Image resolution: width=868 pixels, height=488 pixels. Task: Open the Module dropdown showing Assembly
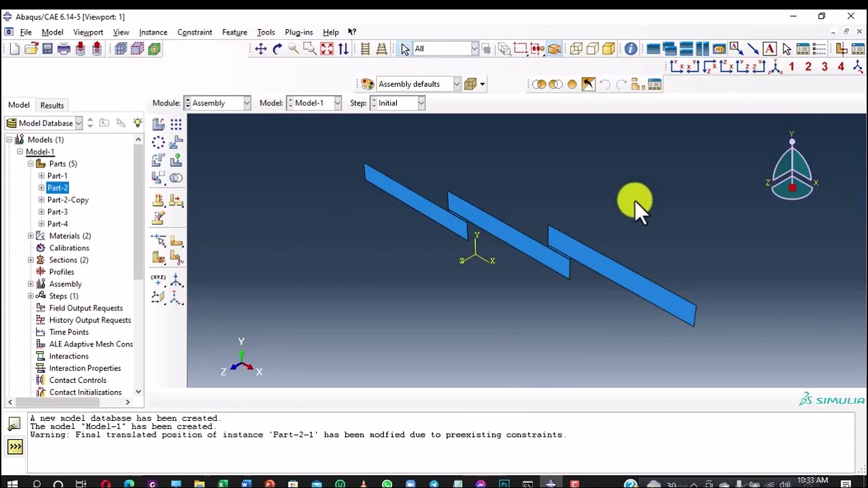pos(218,103)
